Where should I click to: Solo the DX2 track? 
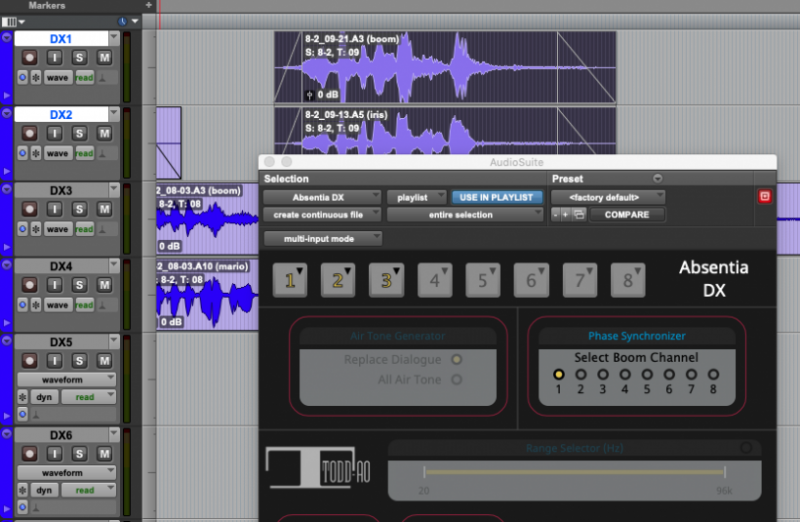click(x=79, y=134)
